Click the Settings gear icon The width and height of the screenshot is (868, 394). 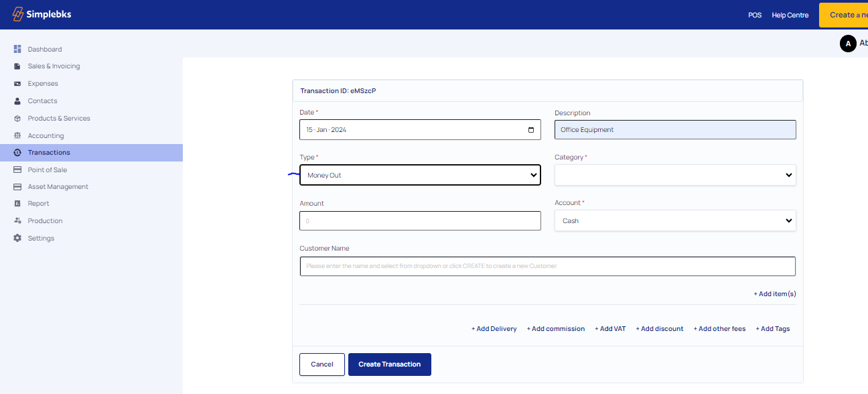click(17, 239)
